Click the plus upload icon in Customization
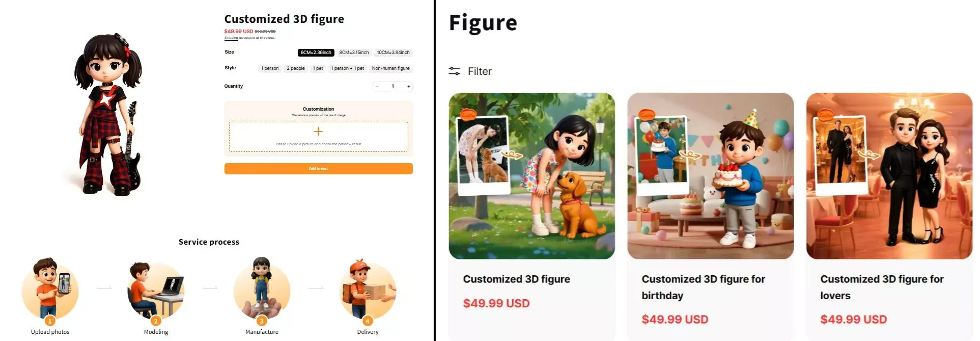Viewport: 980px width, 341px height. click(x=318, y=132)
